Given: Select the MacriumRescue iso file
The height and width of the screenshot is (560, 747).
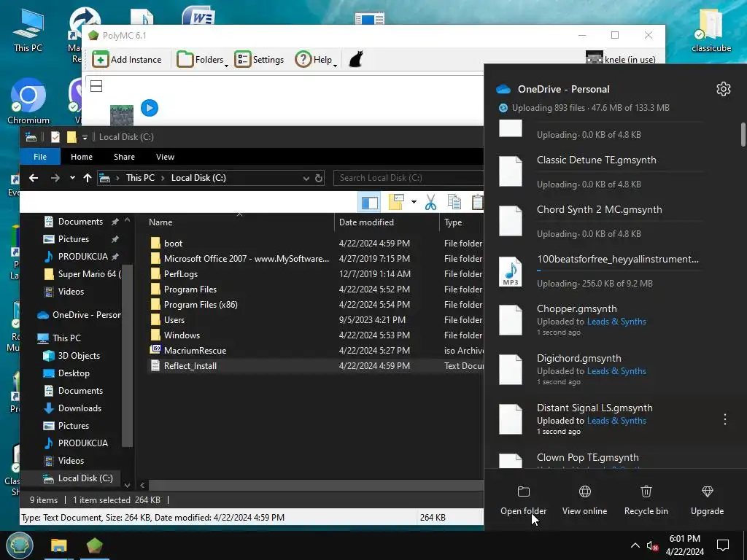Looking at the screenshot, I should (195, 351).
